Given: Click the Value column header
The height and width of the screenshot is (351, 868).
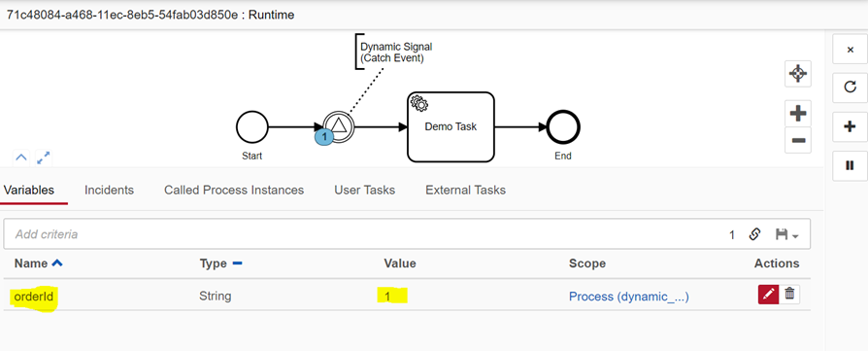Looking at the screenshot, I should 400,263.
